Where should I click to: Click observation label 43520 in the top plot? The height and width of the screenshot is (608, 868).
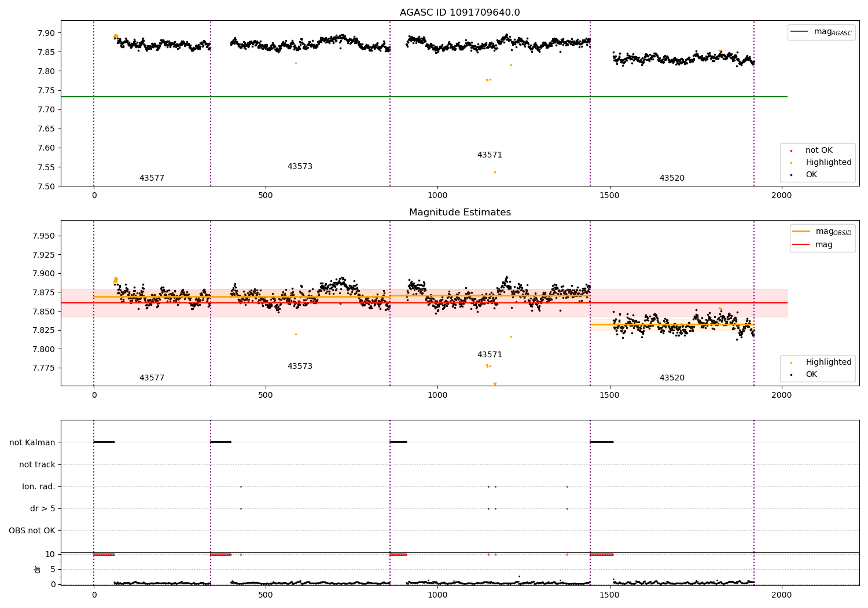click(x=672, y=178)
